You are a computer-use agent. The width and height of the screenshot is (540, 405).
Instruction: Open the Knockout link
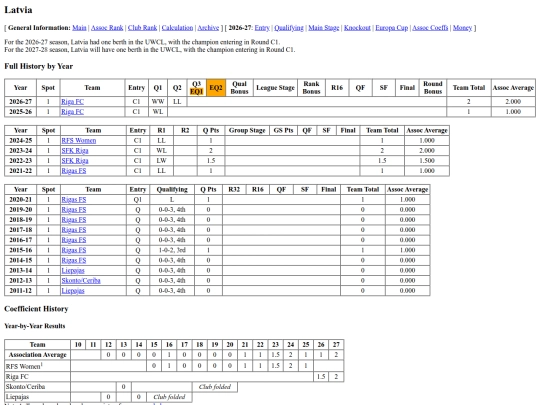[357, 28]
